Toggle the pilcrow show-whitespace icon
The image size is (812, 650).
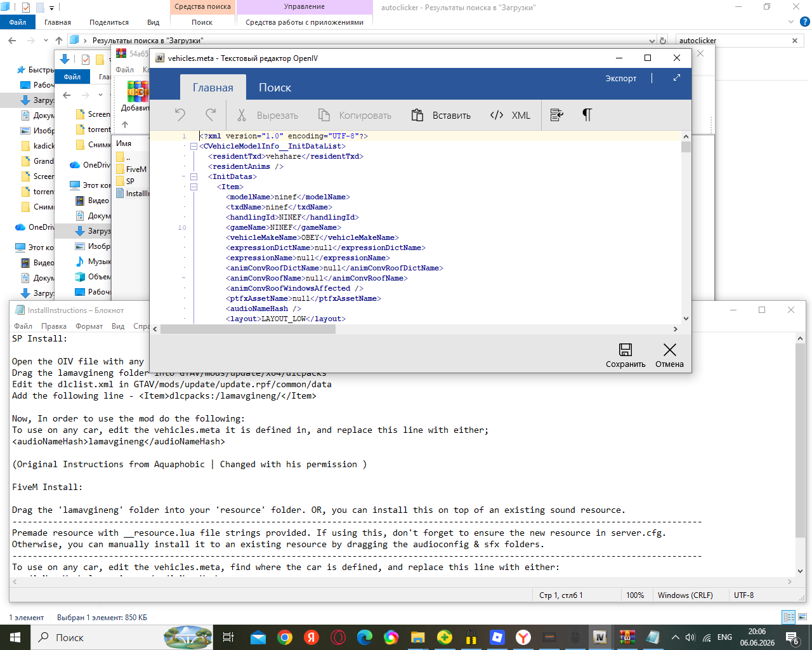(x=587, y=115)
